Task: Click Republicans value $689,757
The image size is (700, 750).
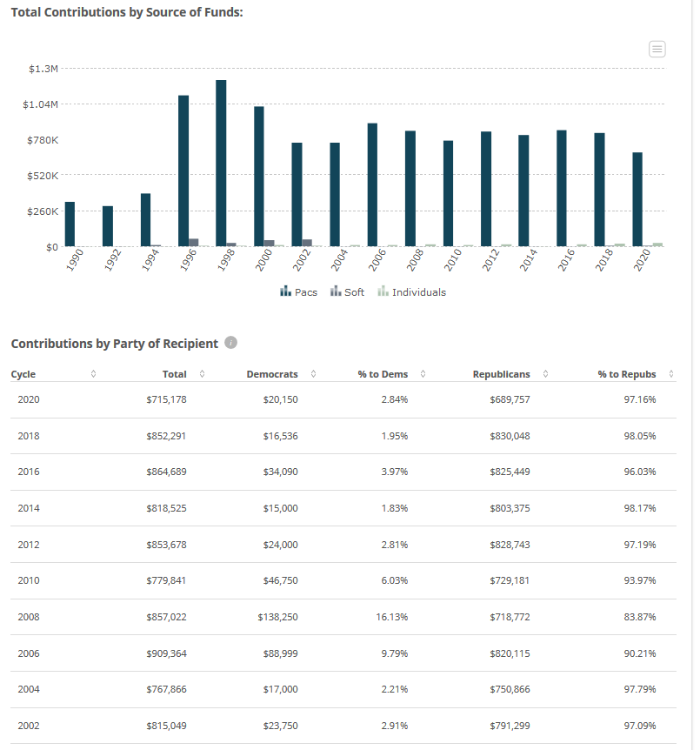Action: [510, 399]
